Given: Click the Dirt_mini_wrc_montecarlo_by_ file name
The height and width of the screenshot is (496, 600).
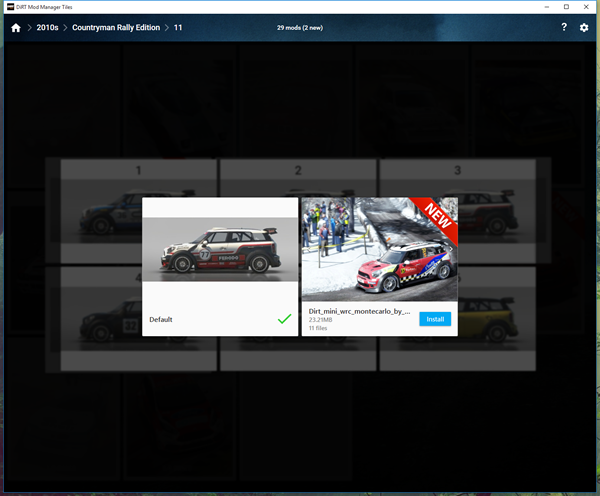Looking at the screenshot, I should pos(359,312).
